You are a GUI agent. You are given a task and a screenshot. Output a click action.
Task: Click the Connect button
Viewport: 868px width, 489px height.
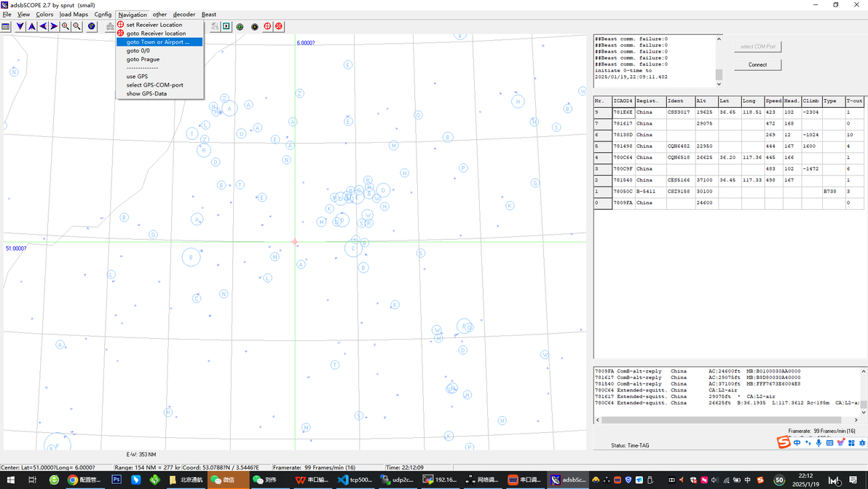click(758, 65)
